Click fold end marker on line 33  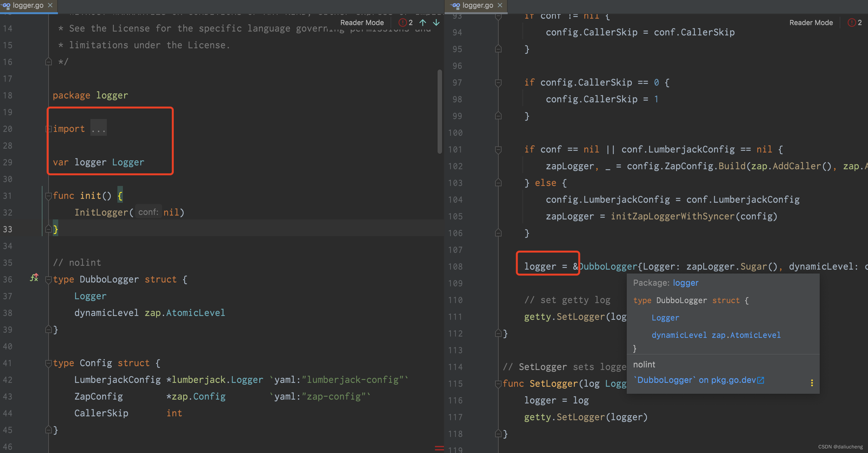[x=49, y=229]
